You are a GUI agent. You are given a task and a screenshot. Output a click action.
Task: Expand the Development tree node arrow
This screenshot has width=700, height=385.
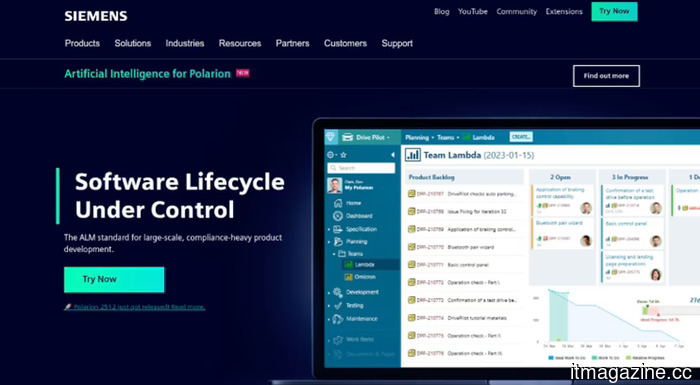pos(329,293)
